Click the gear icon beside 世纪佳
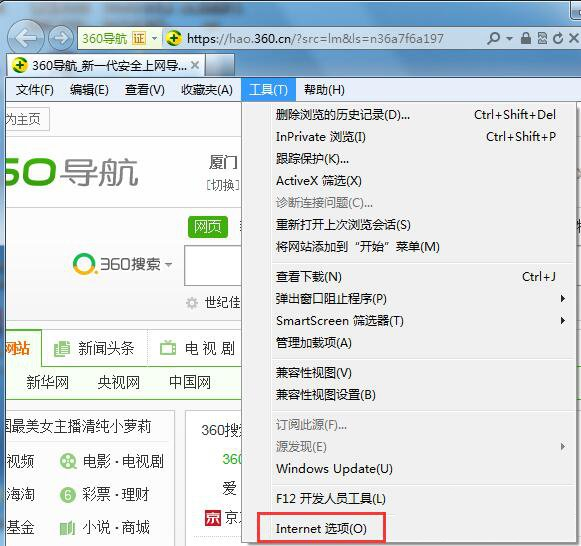Screen dimensions: 581x546 click(x=192, y=303)
